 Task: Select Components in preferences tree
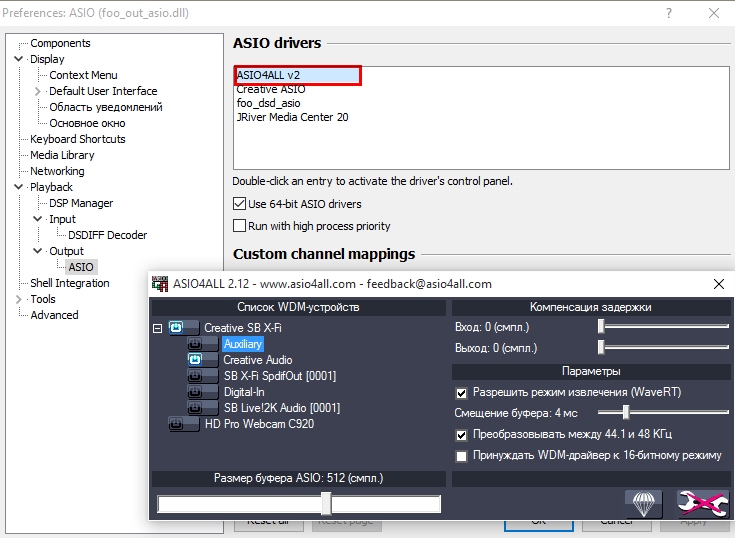pos(60,43)
